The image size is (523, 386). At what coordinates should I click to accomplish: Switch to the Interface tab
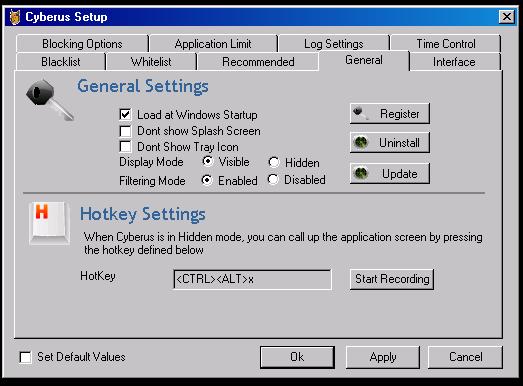click(454, 62)
